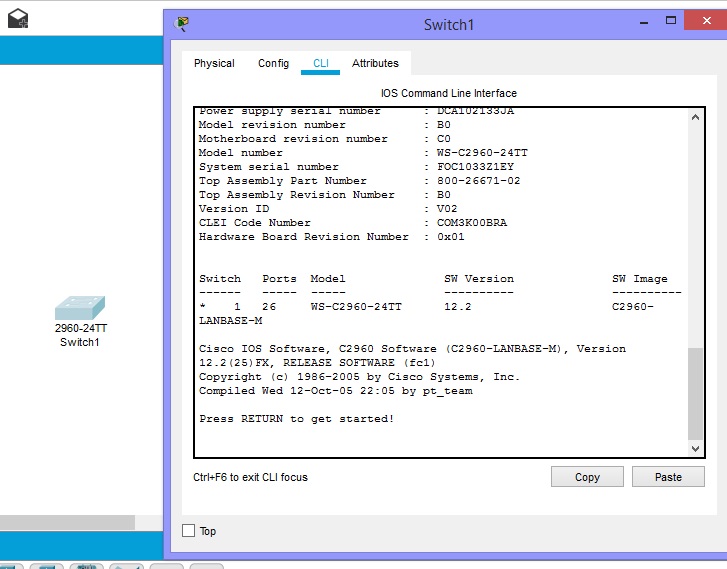This screenshot has height=569, width=727.
Task: Go to the Attributes tab
Action: (375, 63)
